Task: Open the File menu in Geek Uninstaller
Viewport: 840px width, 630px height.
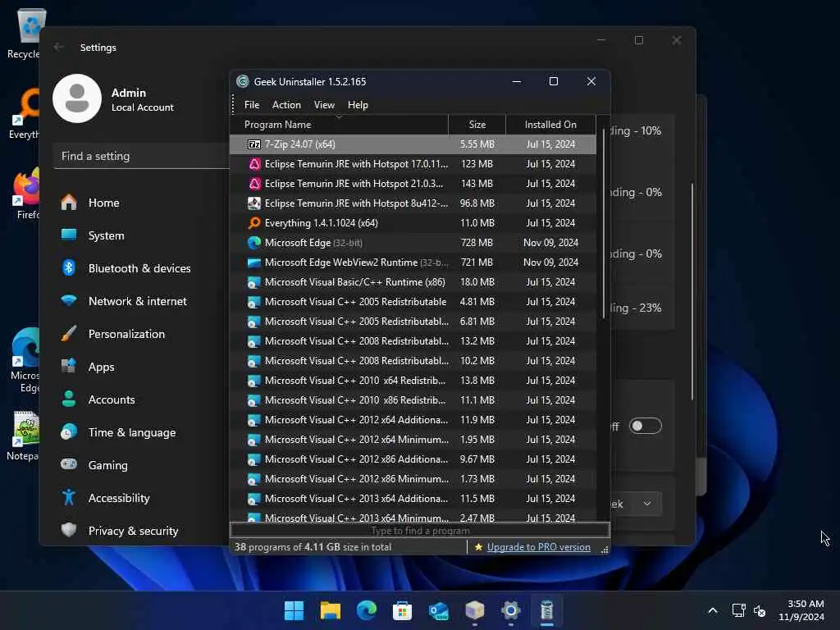Action: 252,105
